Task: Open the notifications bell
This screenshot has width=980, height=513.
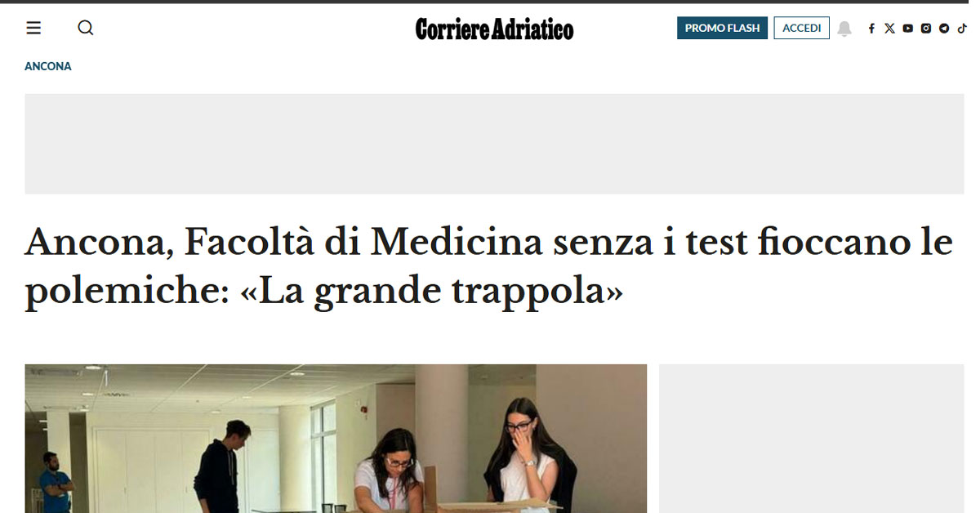Action: (x=844, y=29)
